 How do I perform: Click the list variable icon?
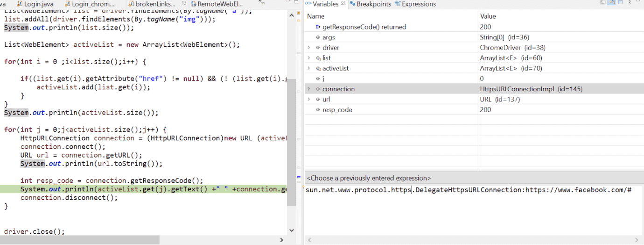tap(318, 58)
